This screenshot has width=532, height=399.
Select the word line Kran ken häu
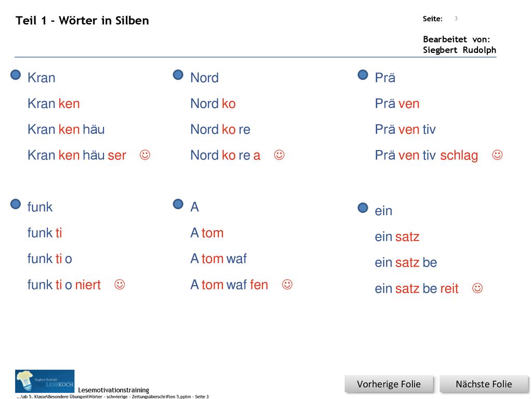click(x=66, y=129)
